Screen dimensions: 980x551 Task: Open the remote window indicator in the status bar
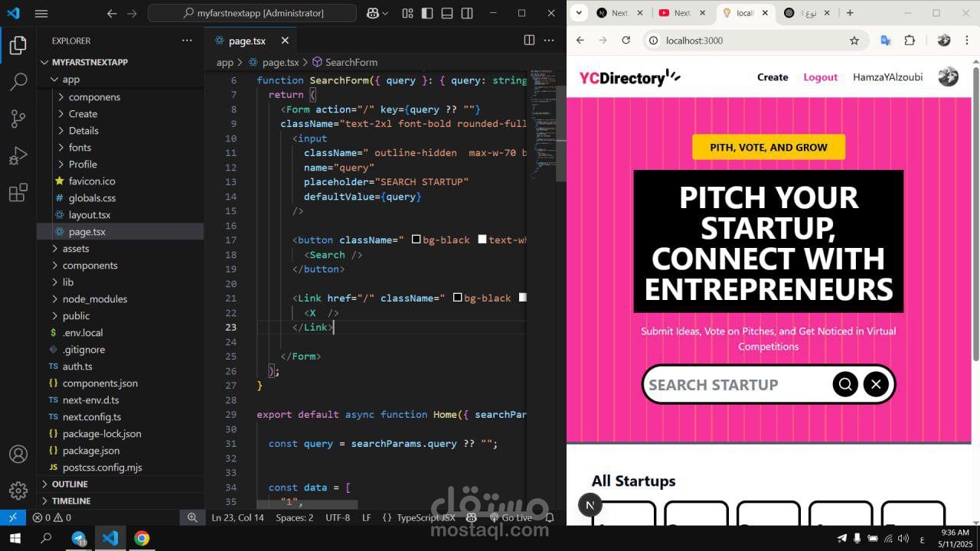(x=13, y=517)
